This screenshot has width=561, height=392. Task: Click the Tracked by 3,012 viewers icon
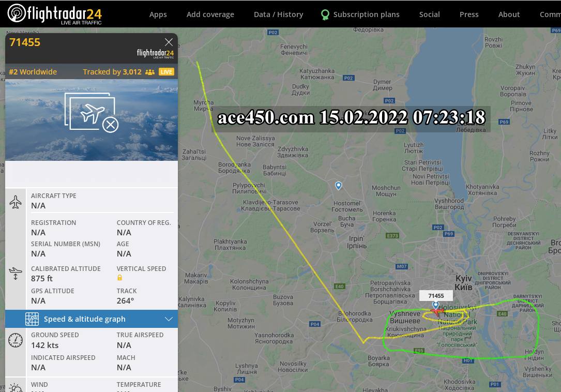point(150,72)
